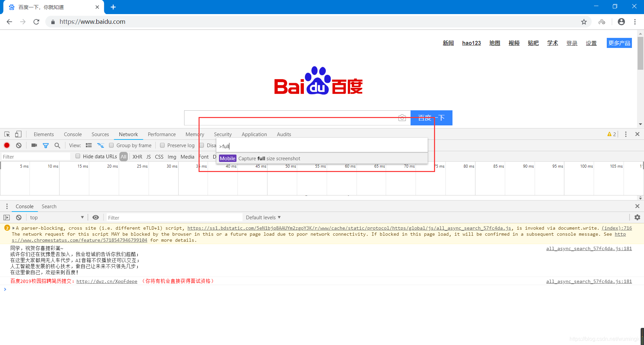Click capture screenshots camera icon

(34, 145)
